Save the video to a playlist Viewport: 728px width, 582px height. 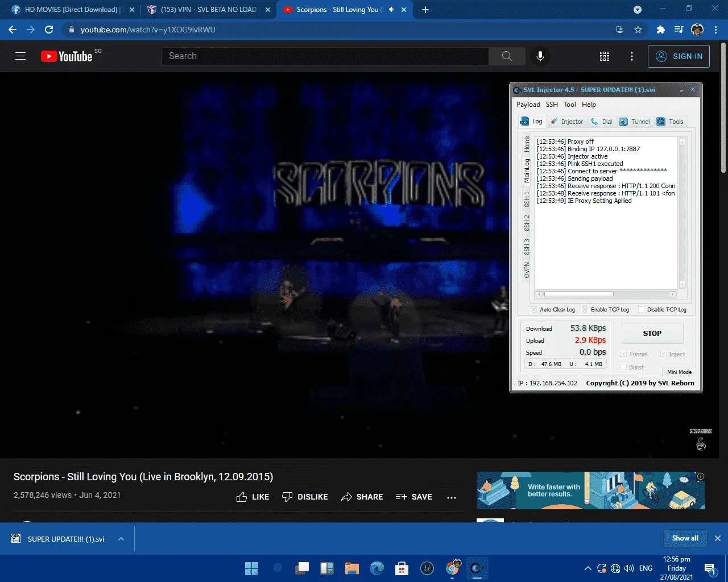click(414, 497)
